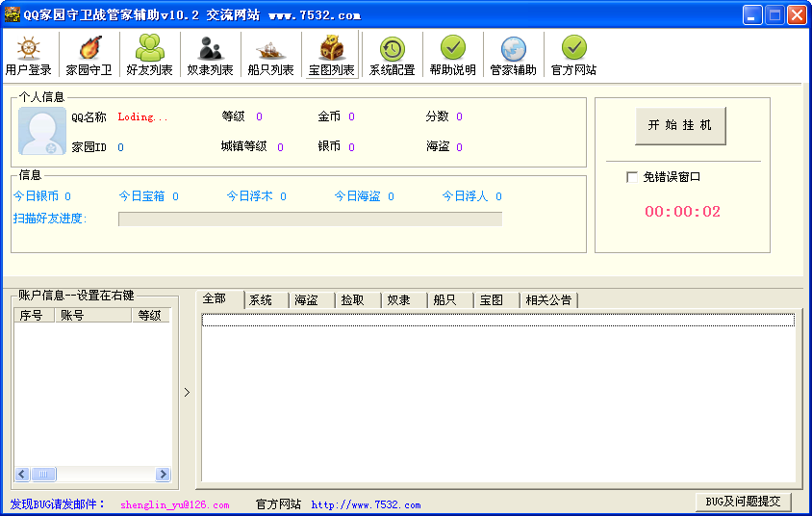
Task: Switch to the 奴隶 log tab
Action: coord(398,300)
